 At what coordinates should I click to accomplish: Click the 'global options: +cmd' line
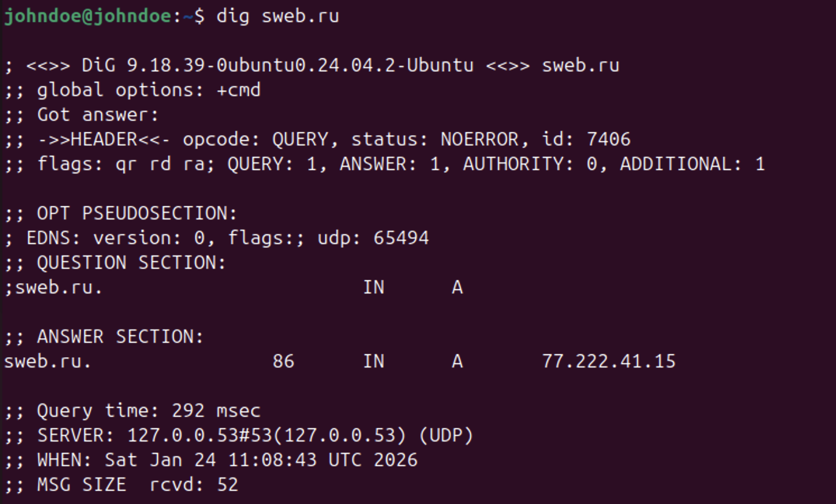[149, 90]
